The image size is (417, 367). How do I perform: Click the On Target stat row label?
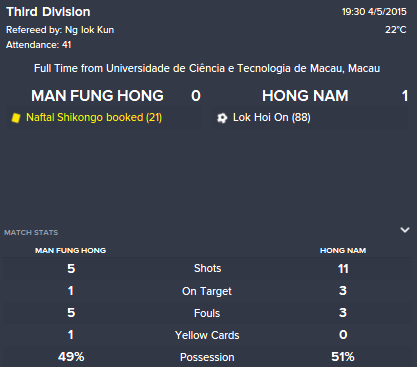tap(207, 291)
